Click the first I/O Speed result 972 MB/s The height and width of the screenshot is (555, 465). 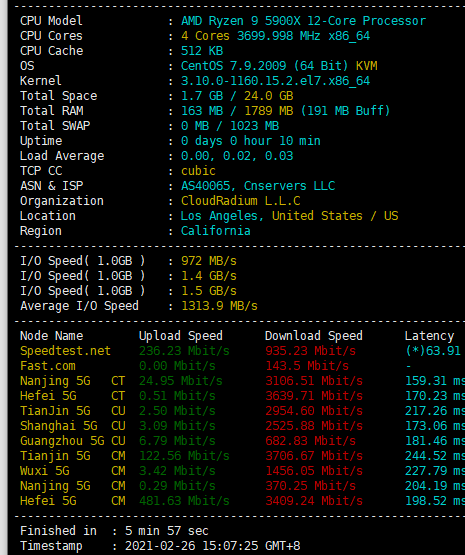point(209,261)
